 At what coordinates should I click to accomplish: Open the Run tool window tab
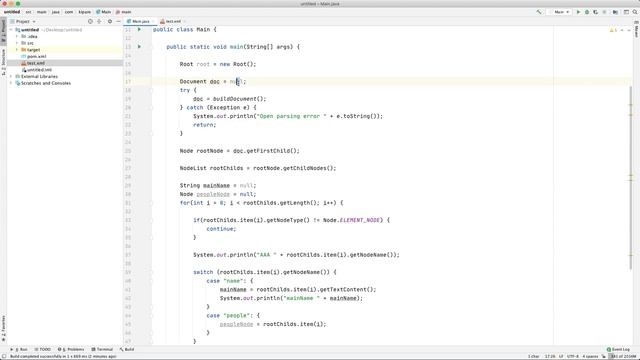tap(19, 349)
